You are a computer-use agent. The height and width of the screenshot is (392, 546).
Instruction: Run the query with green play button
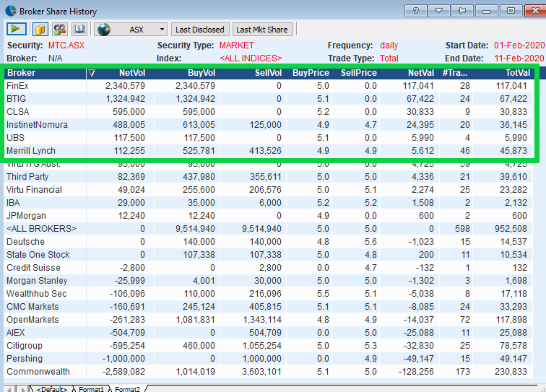[x=17, y=30]
